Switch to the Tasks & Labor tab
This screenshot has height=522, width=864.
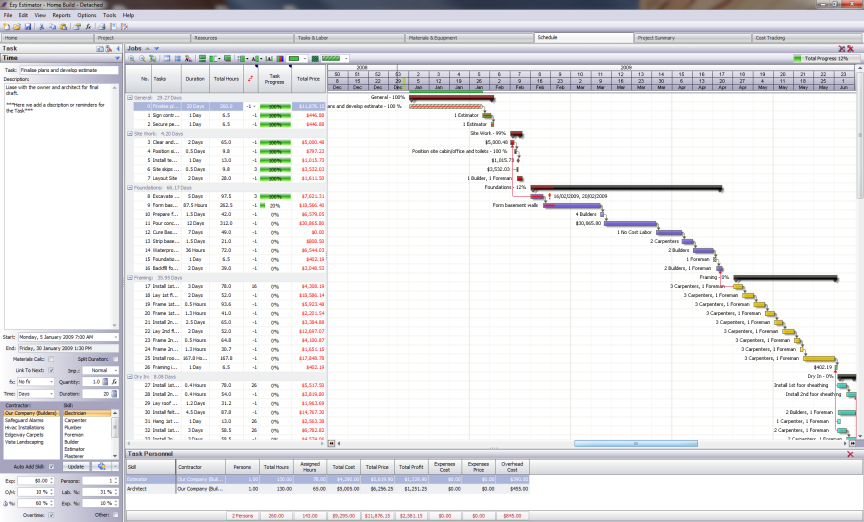[349, 38]
